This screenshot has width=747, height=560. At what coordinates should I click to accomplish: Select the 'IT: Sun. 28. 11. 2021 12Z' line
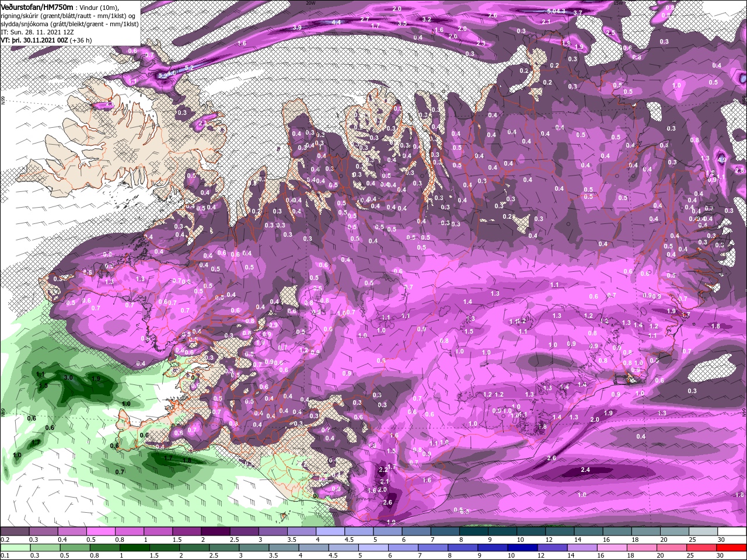coord(37,32)
